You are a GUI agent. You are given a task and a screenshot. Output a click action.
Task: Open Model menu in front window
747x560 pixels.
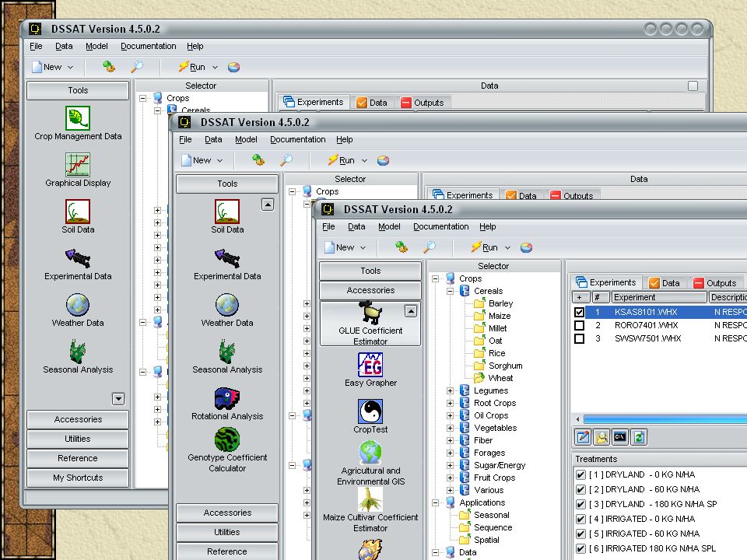click(x=389, y=226)
